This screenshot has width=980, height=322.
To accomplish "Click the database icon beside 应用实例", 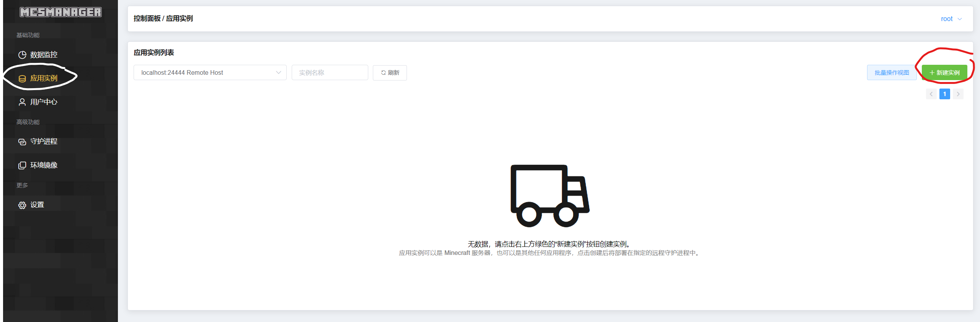I will pos(22,79).
